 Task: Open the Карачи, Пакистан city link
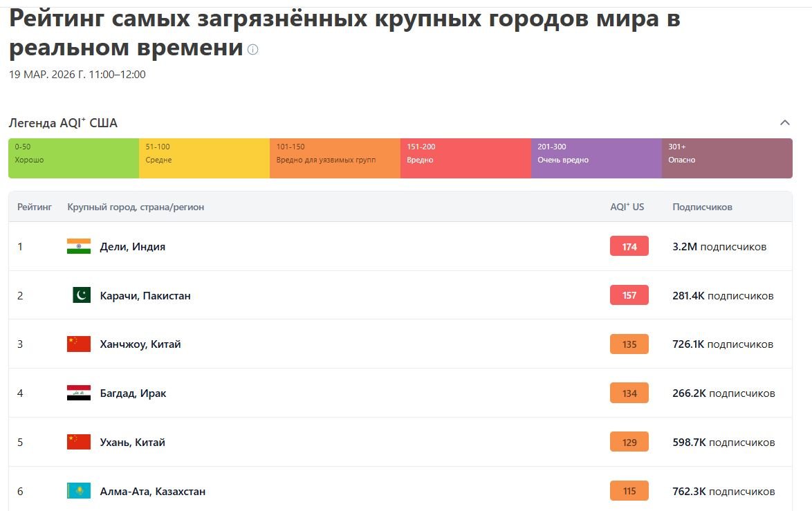click(145, 295)
